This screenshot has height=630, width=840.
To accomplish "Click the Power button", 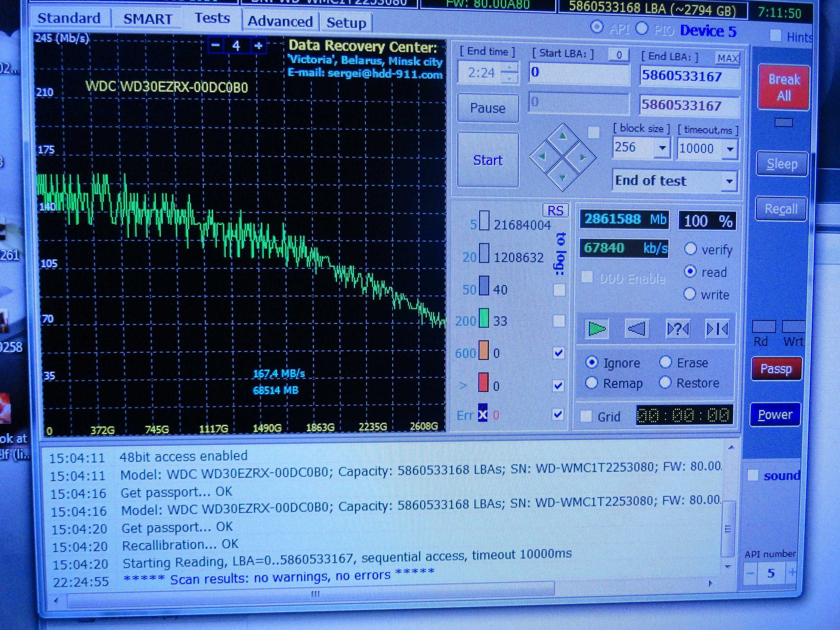I will click(775, 415).
